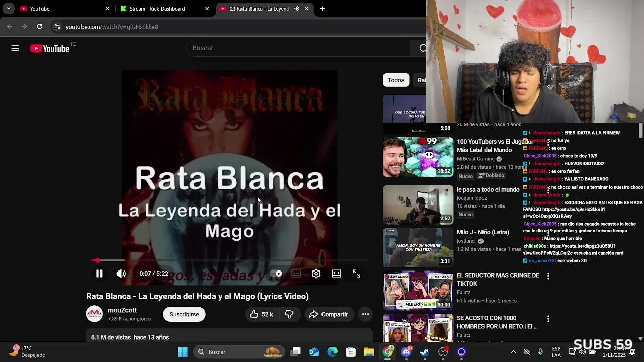Open the mouZcott channel avatar
Viewport: 644px width, 362px height.
tap(94, 314)
